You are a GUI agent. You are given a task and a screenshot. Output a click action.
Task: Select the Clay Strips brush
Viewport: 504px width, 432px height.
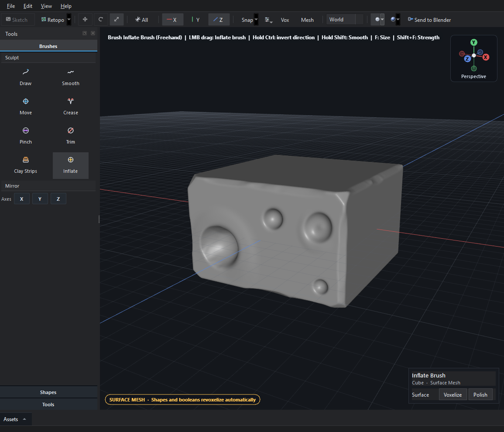pyautogui.click(x=25, y=165)
